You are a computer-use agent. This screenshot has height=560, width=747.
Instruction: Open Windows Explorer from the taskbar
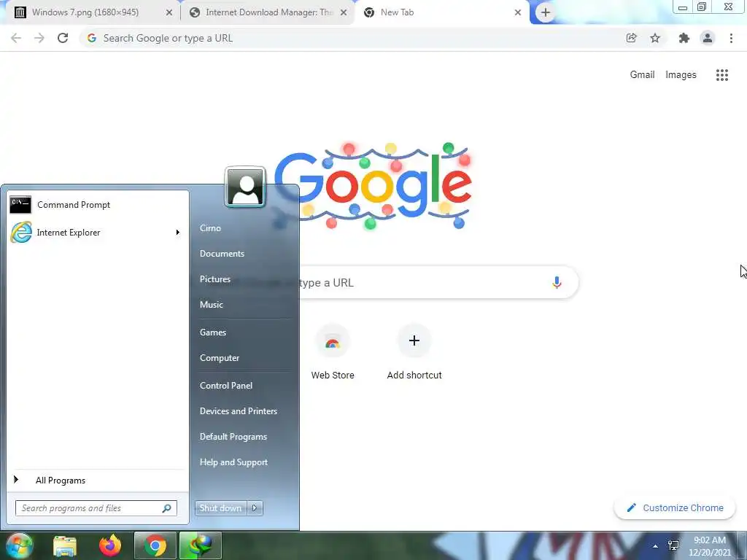[x=65, y=545]
